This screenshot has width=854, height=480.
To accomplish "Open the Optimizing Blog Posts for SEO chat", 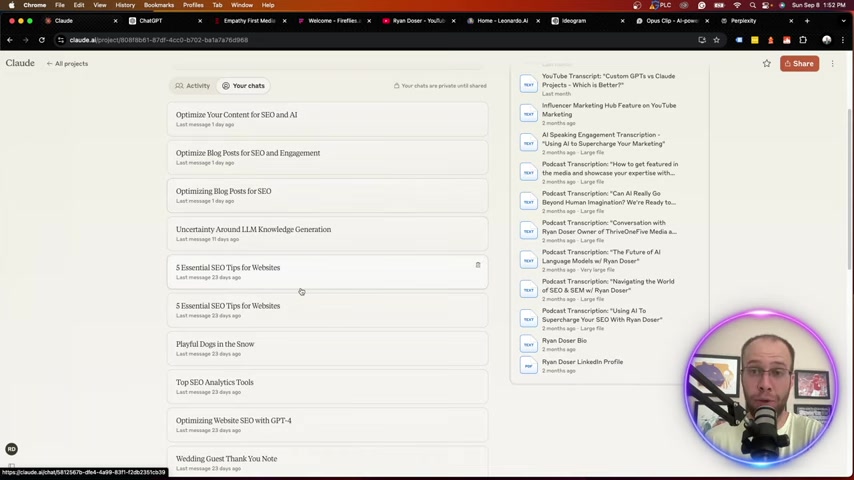I will pos(327,196).
